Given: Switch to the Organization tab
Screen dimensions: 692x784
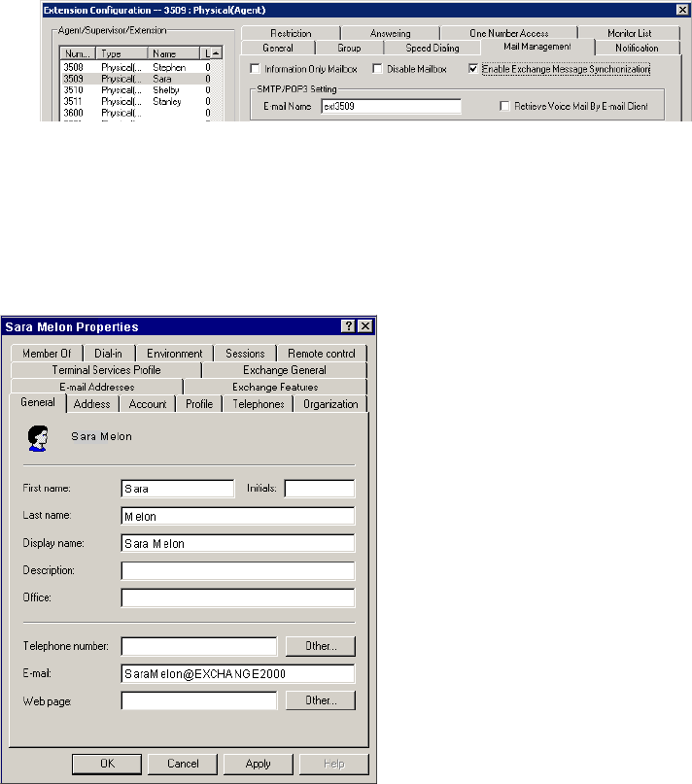Looking at the screenshot, I should (330, 404).
